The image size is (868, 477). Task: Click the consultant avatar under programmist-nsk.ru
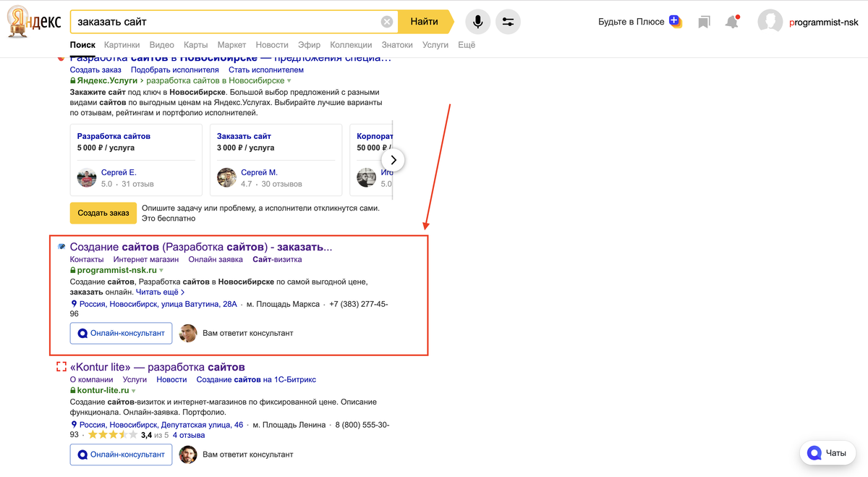pyautogui.click(x=188, y=333)
